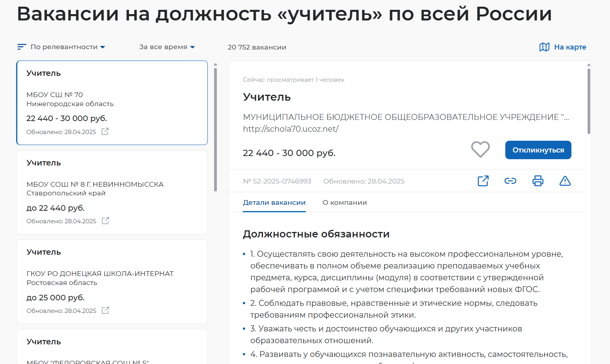Open the По релевантности sort dropdown

pyautogui.click(x=68, y=47)
